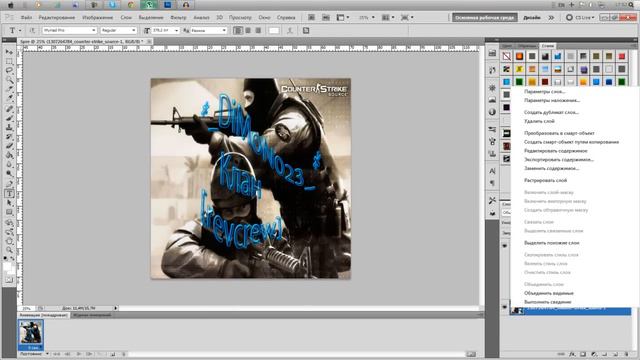Open the Изображение menu

pos(98,18)
